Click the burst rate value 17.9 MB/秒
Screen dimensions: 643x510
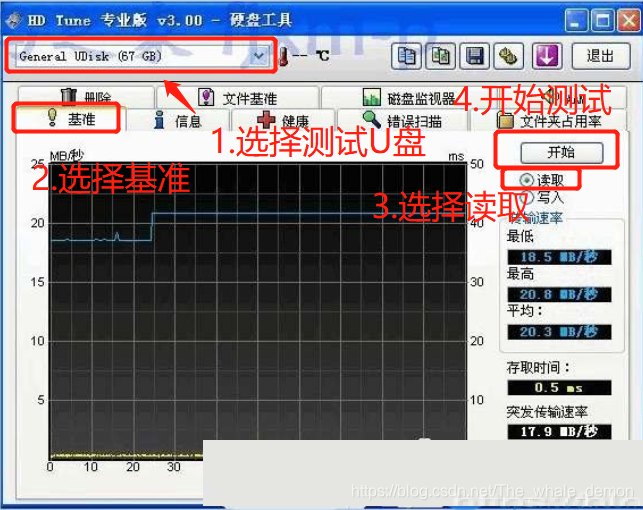click(x=559, y=431)
